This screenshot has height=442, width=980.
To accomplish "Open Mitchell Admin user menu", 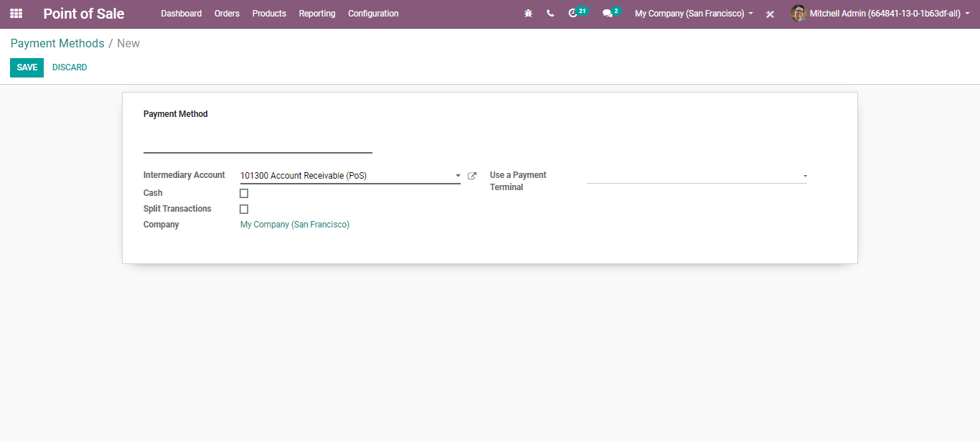I will coord(880,14).
